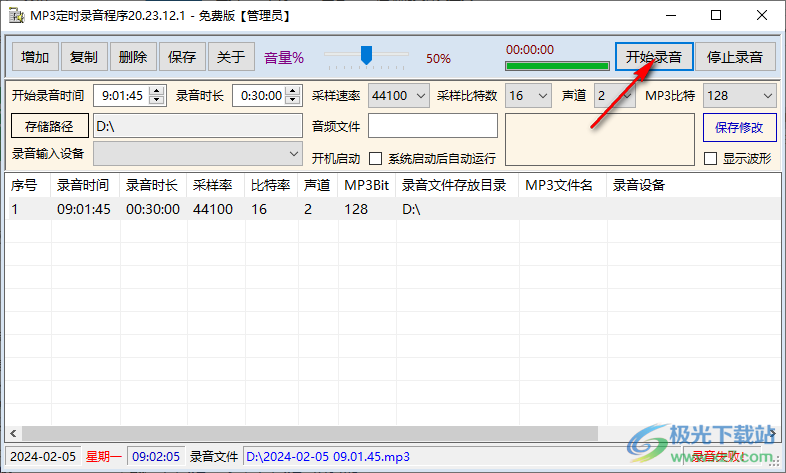Click the application icon in title bar
The image size is (786, 473).
[x=16, y=16]
